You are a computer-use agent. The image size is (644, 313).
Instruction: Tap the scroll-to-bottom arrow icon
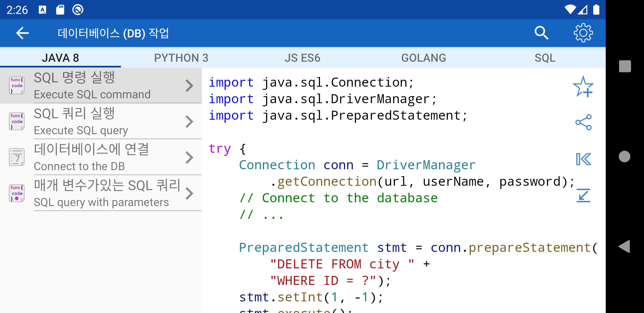coord(583,195)
